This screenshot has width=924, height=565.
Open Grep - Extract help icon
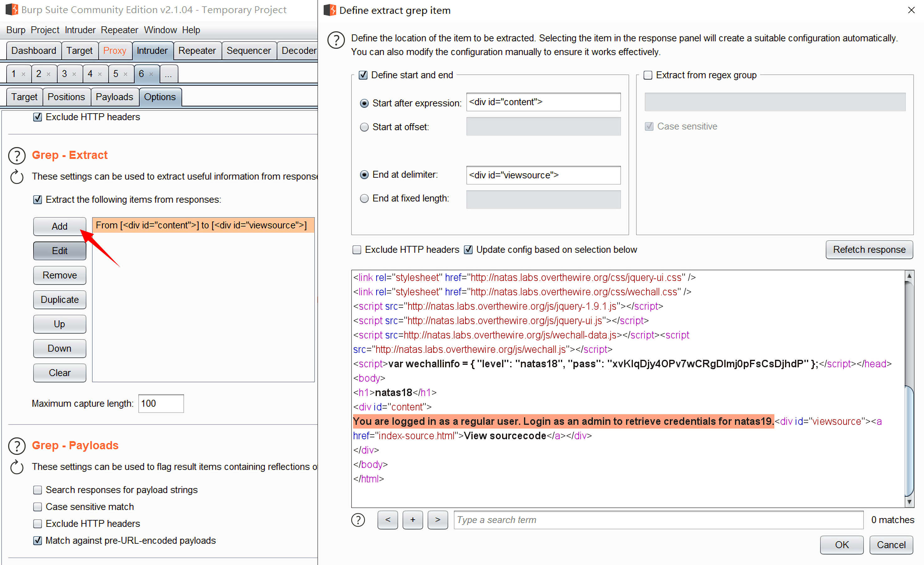(x=17, y=155)
